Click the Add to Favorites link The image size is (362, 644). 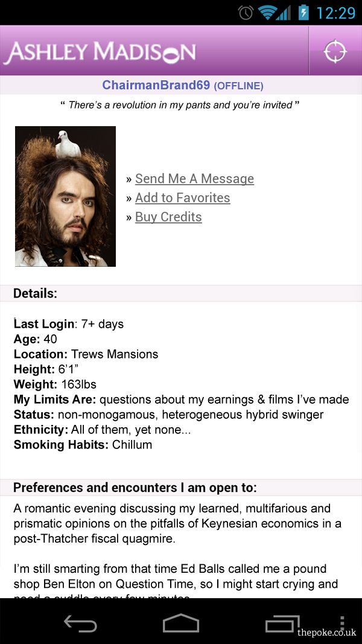[182, 198]
